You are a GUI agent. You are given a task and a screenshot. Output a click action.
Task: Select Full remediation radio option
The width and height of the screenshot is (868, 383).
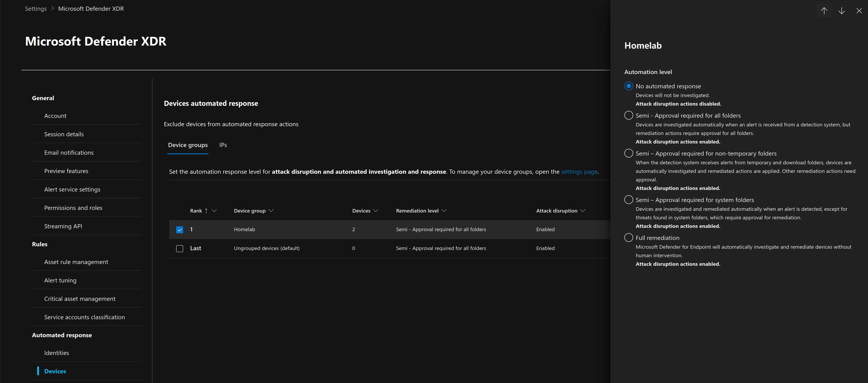[x=628, y=238]
